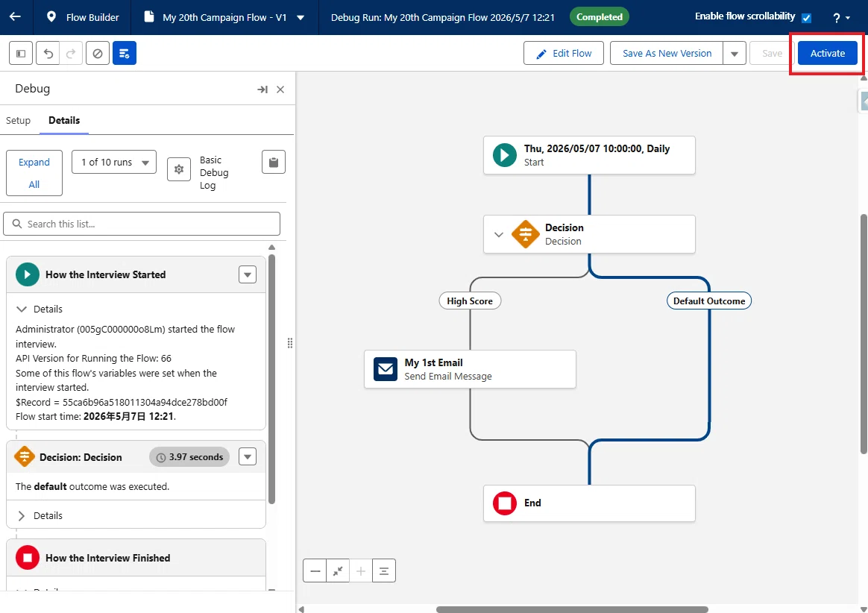Click the Expand All button
Screen dimensions: 868x613
click(34, 173)
